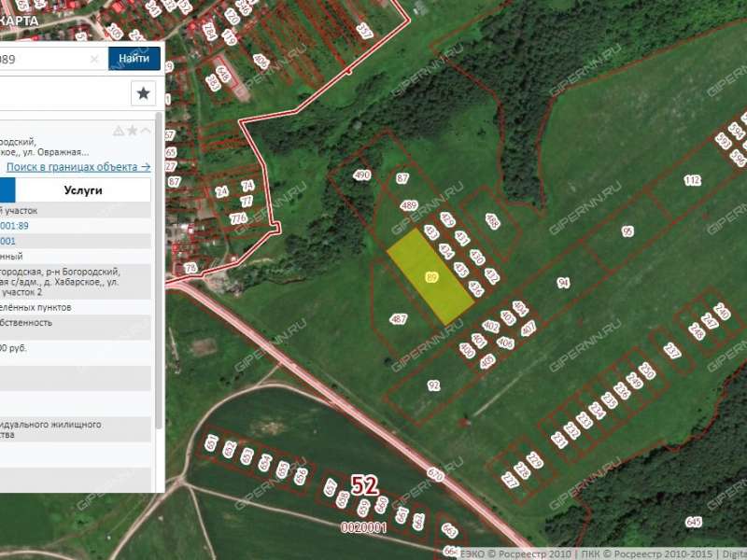Open the cadastral number link ending in 001:89
Screen dimensions: 747x560
15,225
